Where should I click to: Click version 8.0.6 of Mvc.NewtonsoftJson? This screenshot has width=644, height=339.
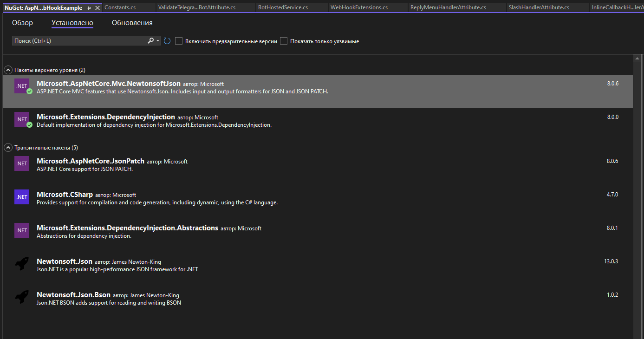(x=613, y=84)
